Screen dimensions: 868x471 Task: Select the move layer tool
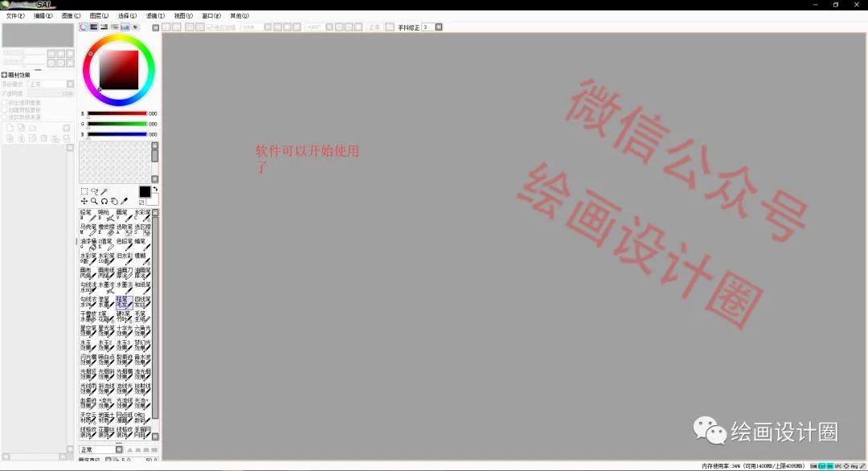pyautogui.click(x=84, y=202)
